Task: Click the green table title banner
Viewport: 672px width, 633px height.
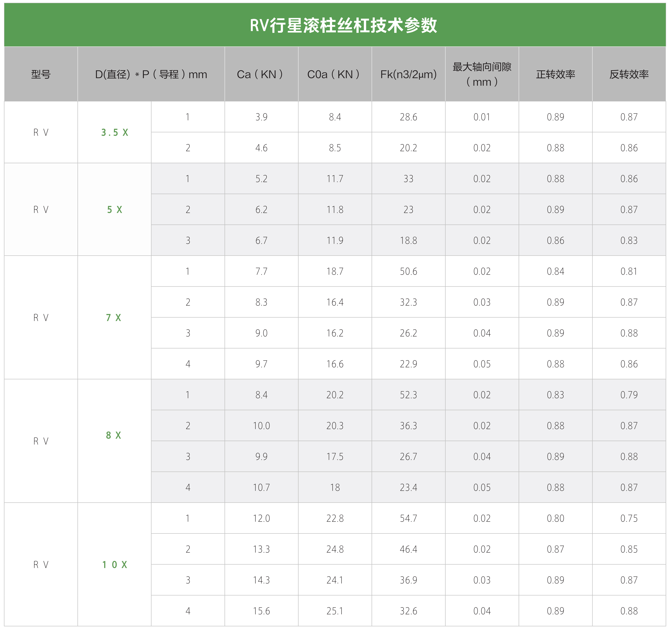Action: coord(343,25)
